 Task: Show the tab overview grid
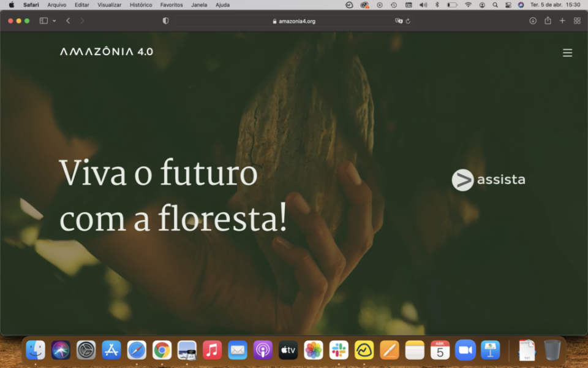click(x=577, y=21)
